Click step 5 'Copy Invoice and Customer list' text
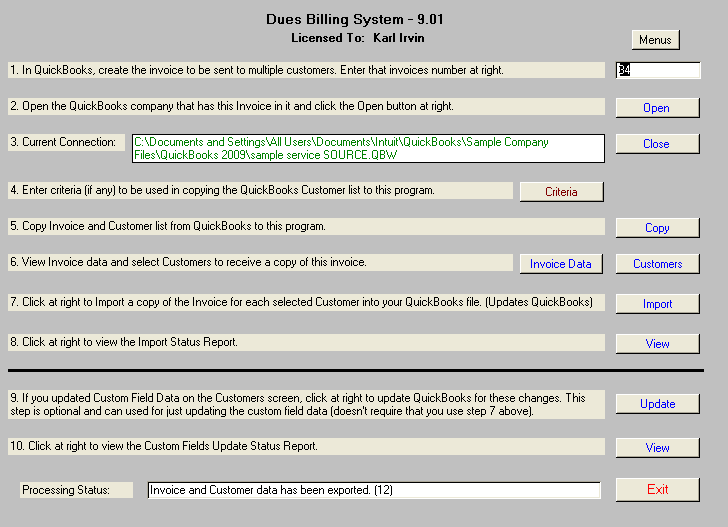728x527 pixels. (306, 226)
